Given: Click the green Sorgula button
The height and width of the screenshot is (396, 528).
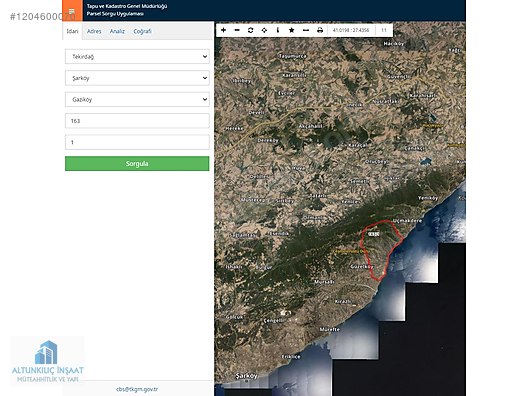Looking at the screenshot, I should tap(137, 164).
